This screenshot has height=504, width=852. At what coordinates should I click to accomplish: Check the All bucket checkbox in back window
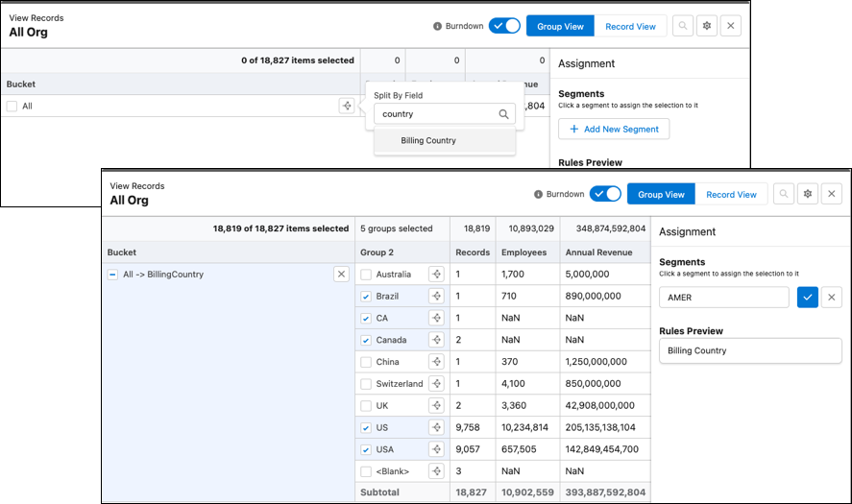12,106
